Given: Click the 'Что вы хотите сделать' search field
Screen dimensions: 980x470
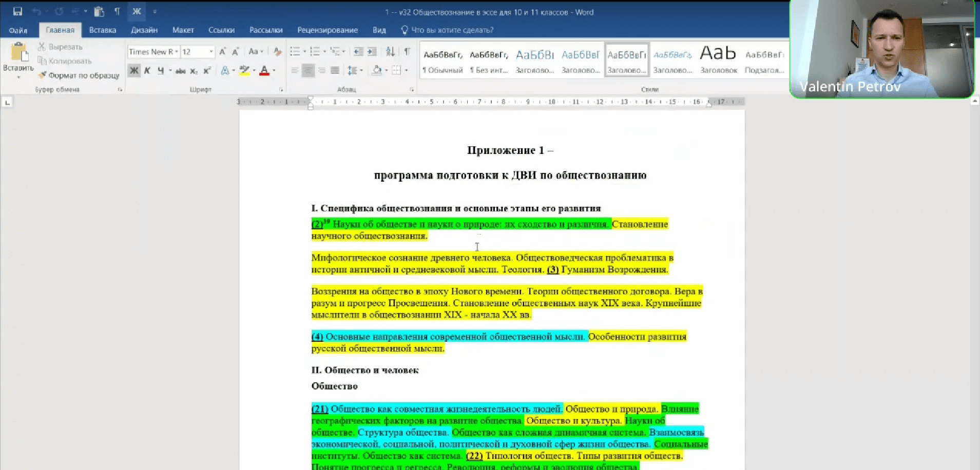Looking at the screenshot, I should [x=449, y=30].
